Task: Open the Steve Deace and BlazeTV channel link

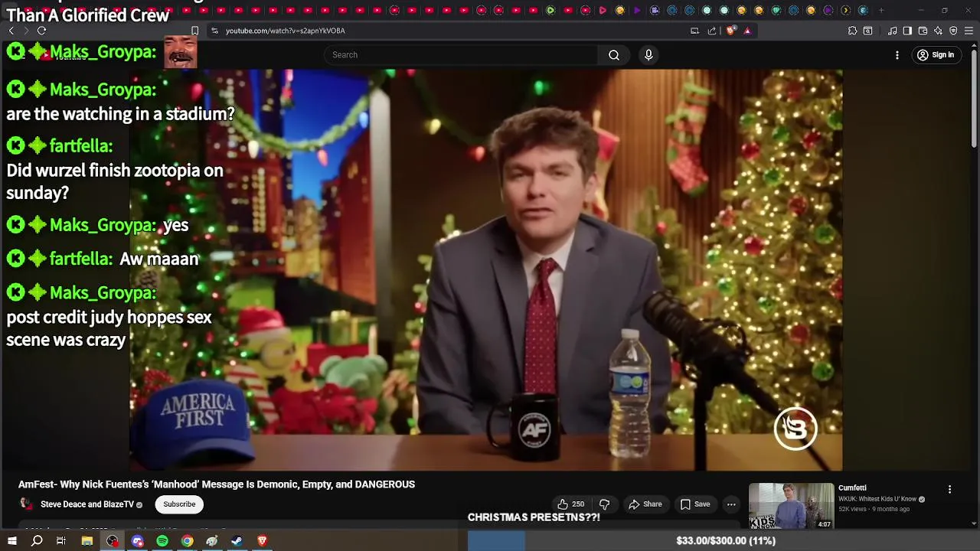Action: coord(87,505)
